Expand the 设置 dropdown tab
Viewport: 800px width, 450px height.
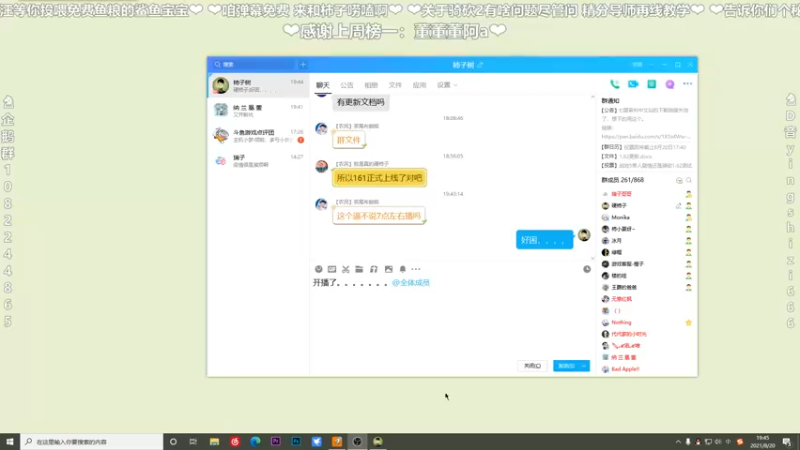pos(447,85)
